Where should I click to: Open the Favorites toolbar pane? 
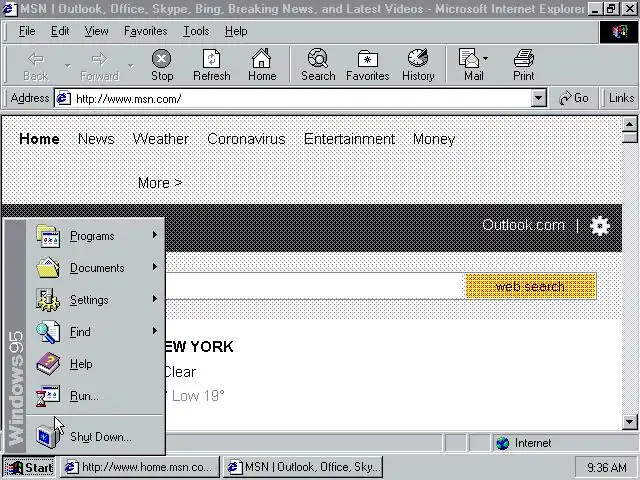pyautogui.click(x=367, y=66)
